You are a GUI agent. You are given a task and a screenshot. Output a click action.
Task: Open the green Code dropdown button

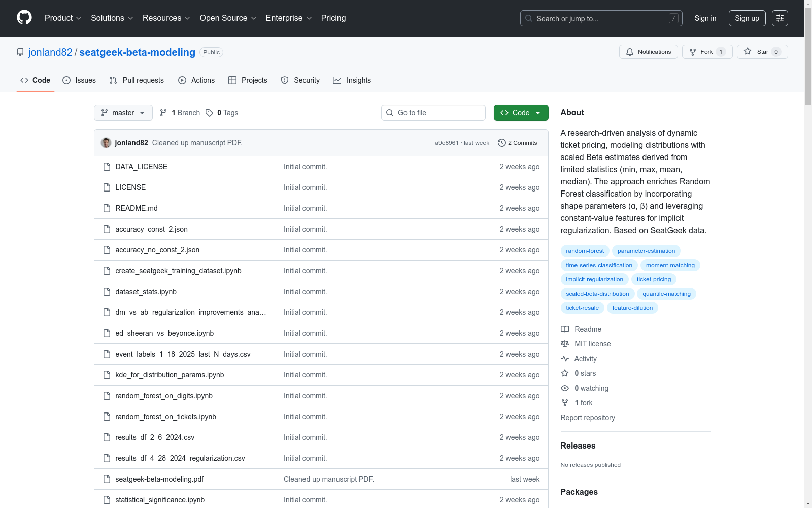click(521, 113)
